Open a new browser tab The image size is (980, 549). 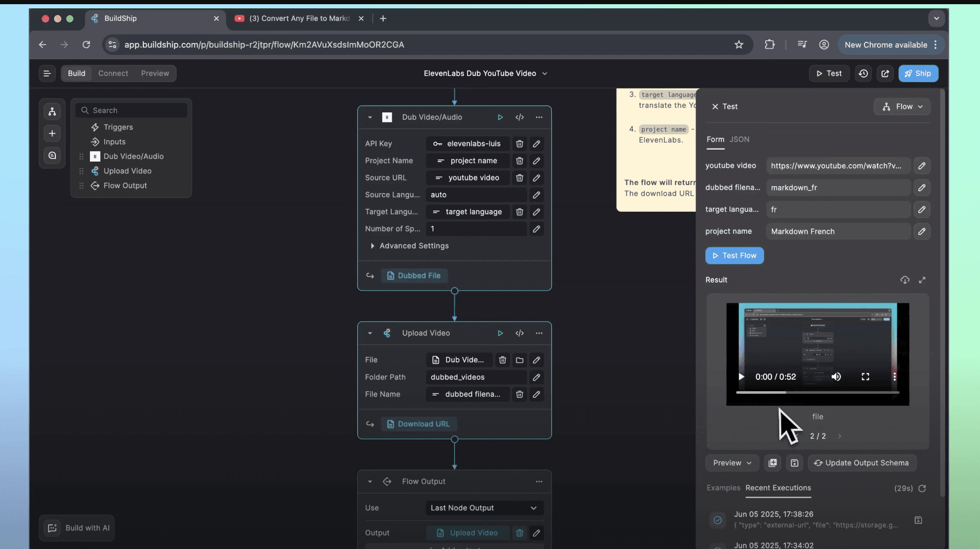[383, 18]
